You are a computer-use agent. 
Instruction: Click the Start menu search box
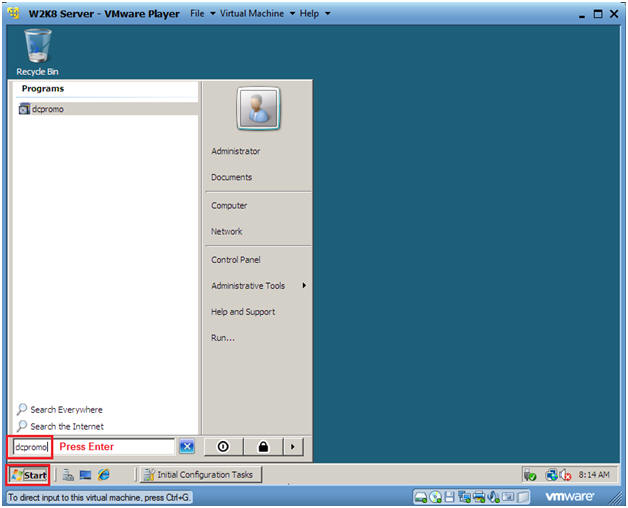click(x=94, y=447)
